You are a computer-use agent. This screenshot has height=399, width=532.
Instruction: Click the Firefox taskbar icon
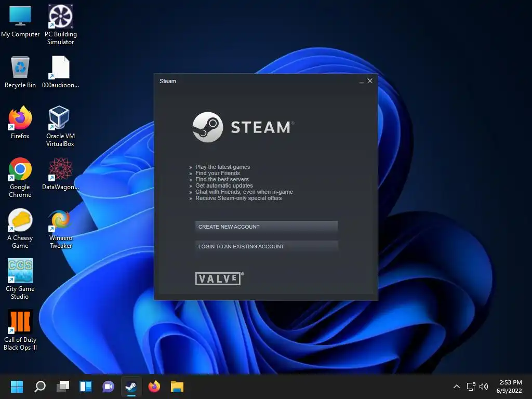click(x=154, y=387)
